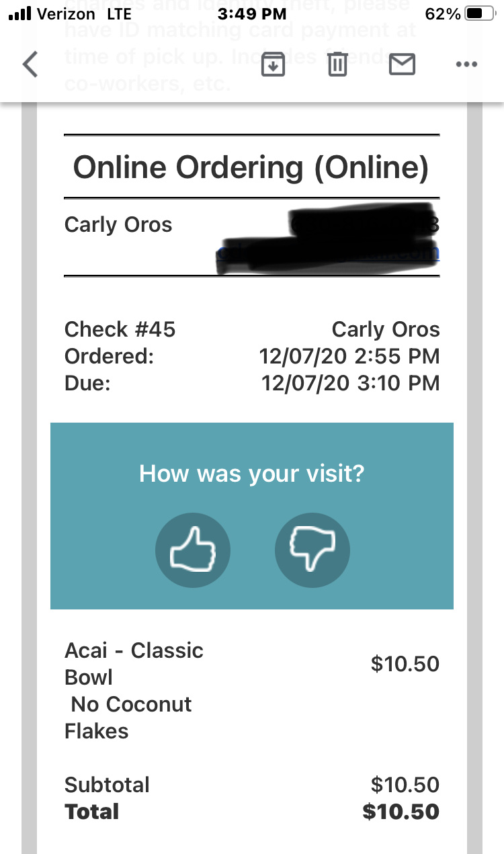Tap the cellular signal bars indicator

pyautogui.click(x=20, y=15)
